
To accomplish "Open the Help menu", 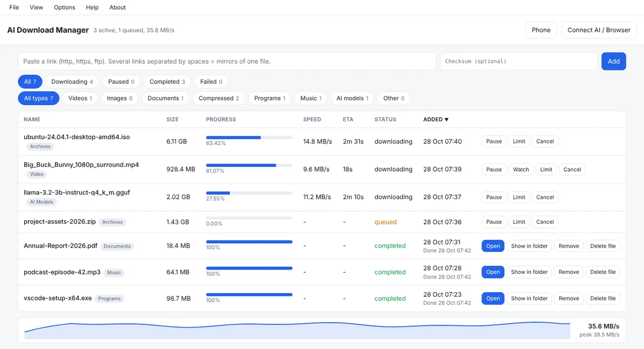I will (92, 8).
